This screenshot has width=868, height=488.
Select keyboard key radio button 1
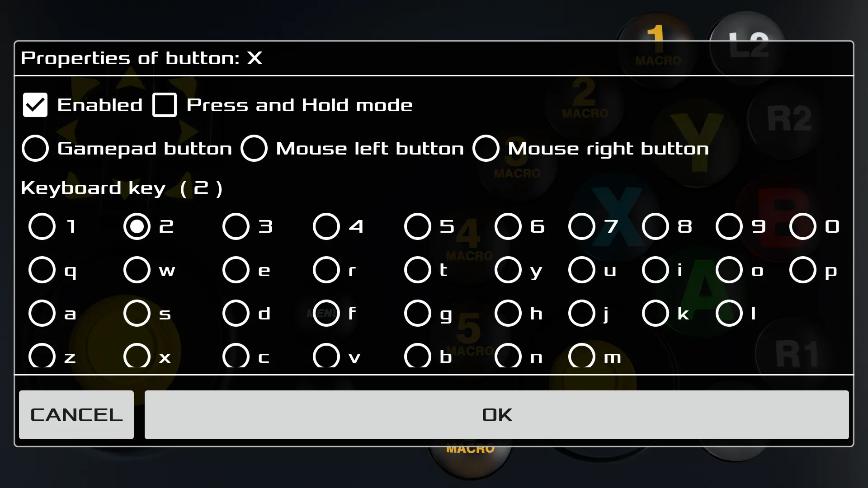click(x=42, y=226)
